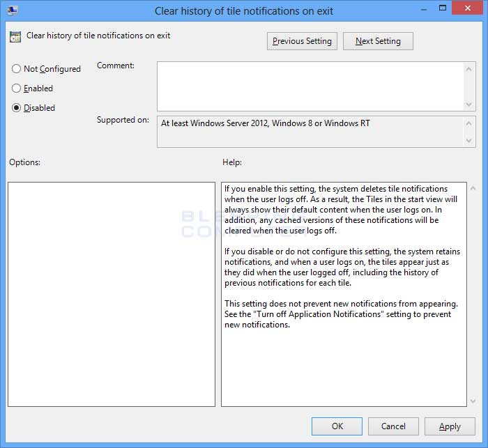488x448 pixels.
Task: Cancel the policy changes
Action: [x=393, y=426]
